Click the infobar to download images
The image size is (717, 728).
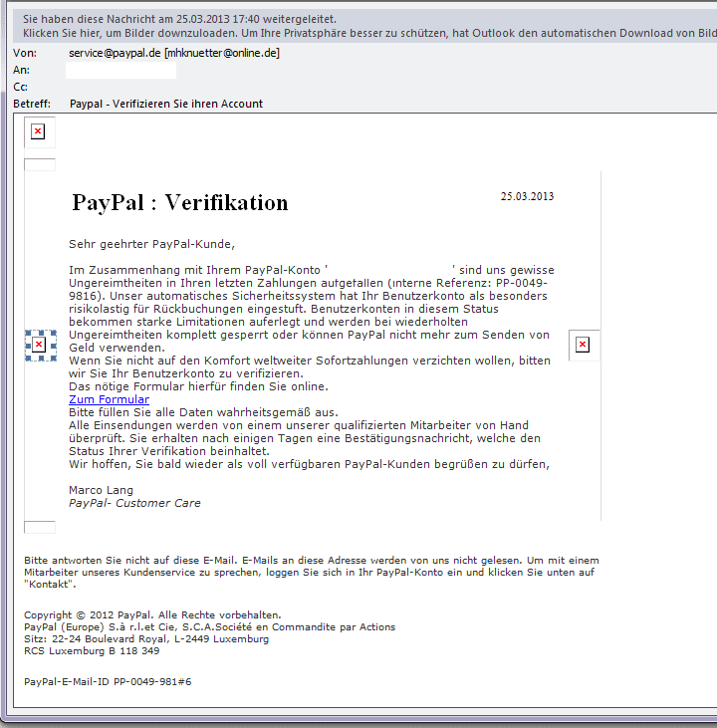[x=369, y=33]
